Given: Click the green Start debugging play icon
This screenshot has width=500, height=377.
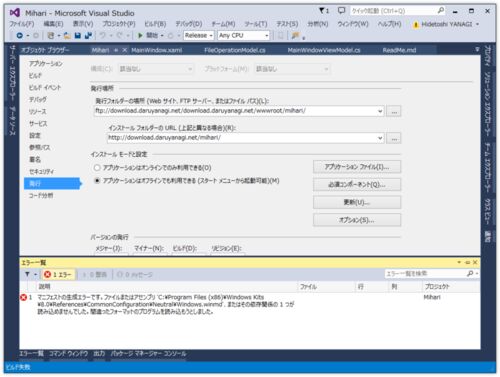Looking at the screenshot, I should pos(140,35).
